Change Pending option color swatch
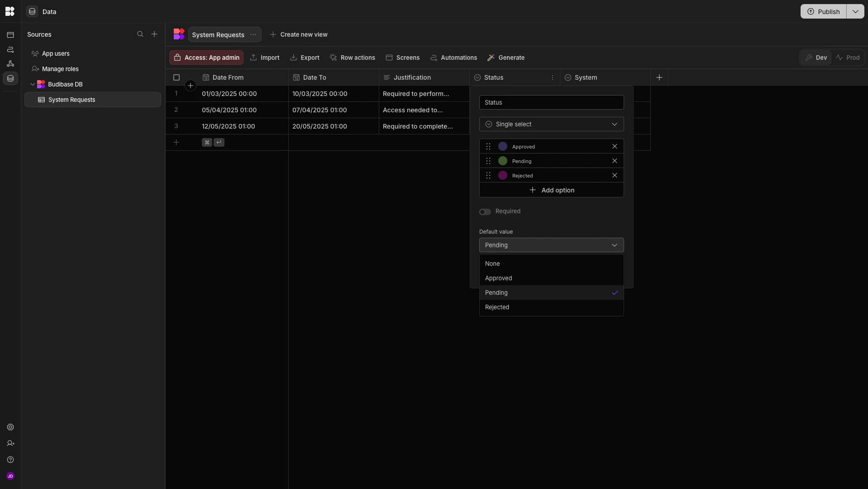This screenshot has height=489, width=868. [502, 161]
